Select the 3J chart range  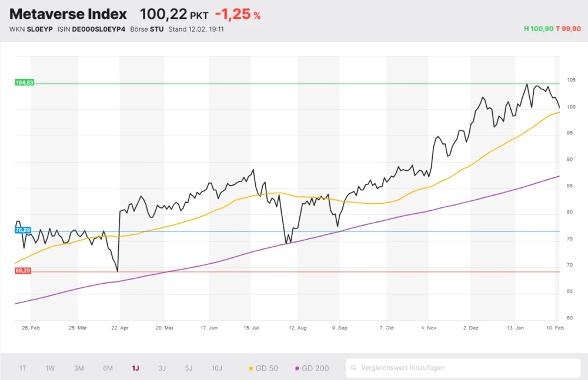(x=162, y=367)
